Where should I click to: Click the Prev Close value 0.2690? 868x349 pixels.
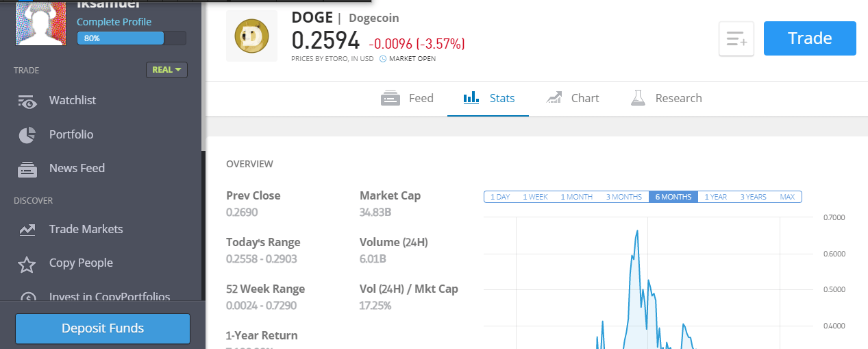coord(242,213)
